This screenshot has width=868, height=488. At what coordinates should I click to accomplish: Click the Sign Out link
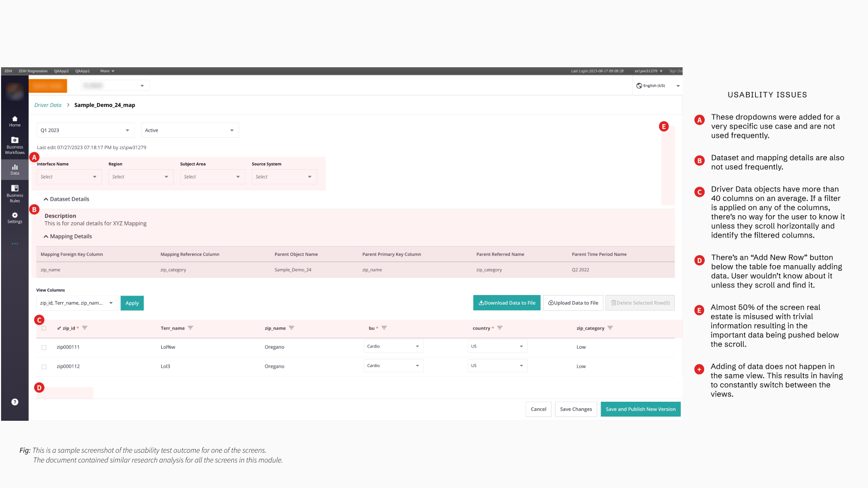pos(676,71)
